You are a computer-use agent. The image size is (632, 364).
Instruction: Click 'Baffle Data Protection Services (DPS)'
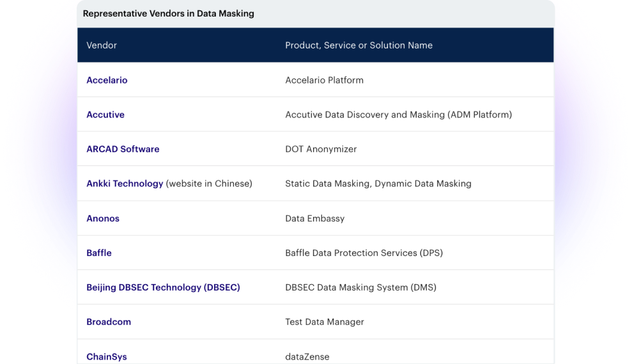click(364, 253)
